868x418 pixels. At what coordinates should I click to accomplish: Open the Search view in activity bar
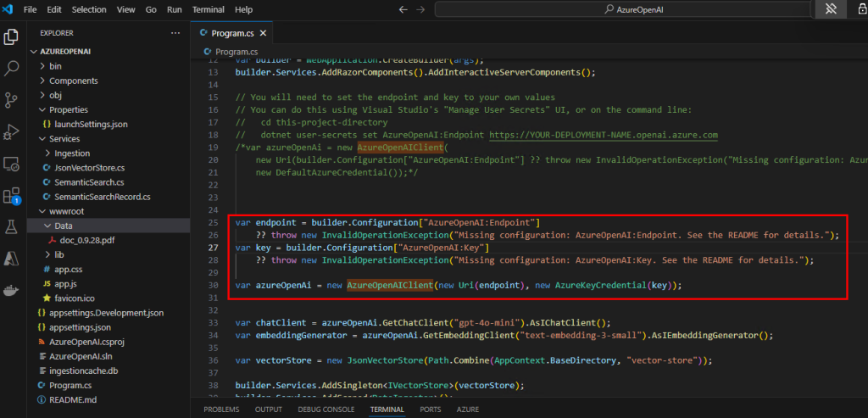tap(11, 69)
